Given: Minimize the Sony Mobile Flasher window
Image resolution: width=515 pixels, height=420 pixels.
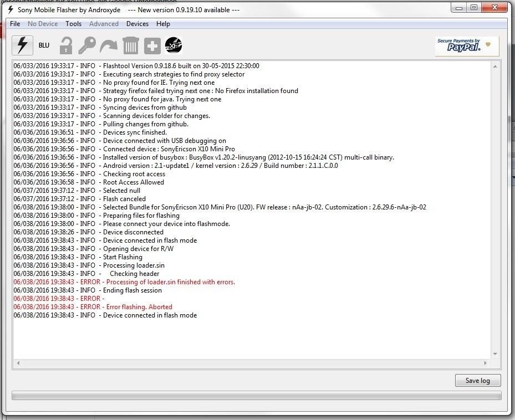Looking at the screenshot, I should pos(459,7).
